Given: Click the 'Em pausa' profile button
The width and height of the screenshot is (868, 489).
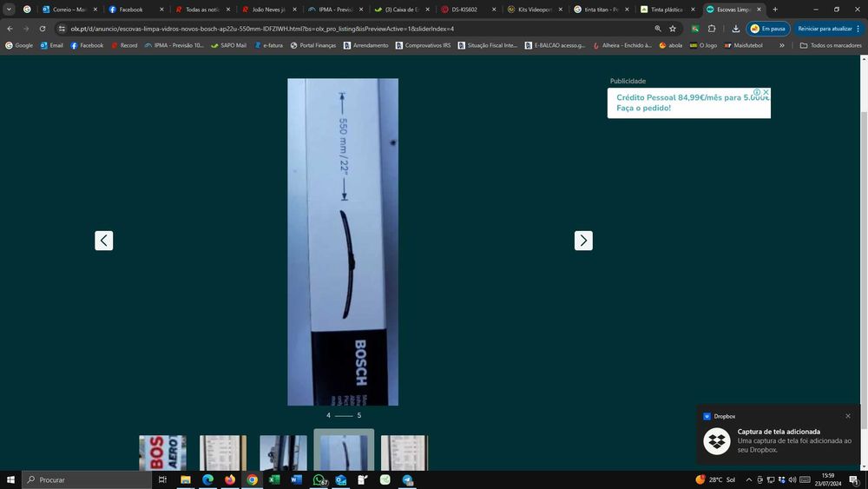Looking at the screenshot, I should pos(768,29).
